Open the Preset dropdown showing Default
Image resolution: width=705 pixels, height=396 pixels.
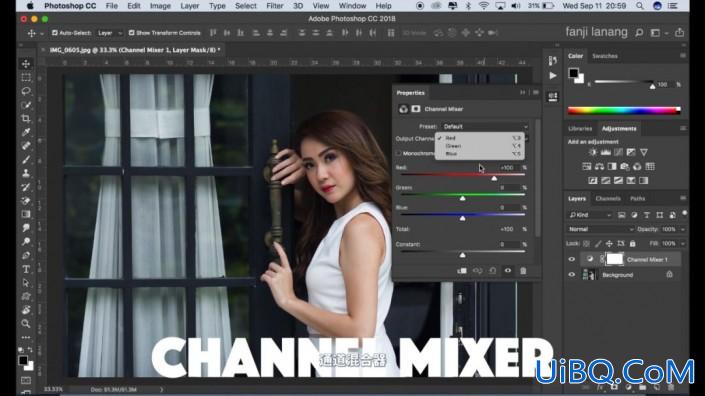coord(485,127)
